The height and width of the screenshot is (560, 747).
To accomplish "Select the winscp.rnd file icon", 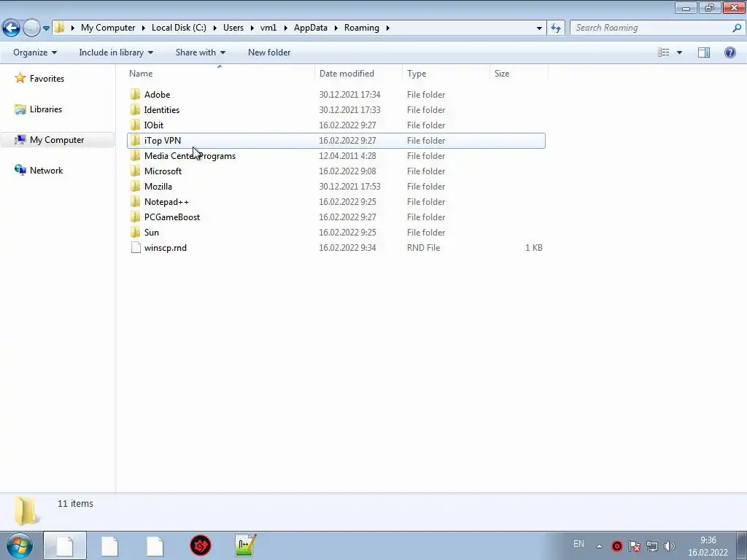I will coord(136,248).
